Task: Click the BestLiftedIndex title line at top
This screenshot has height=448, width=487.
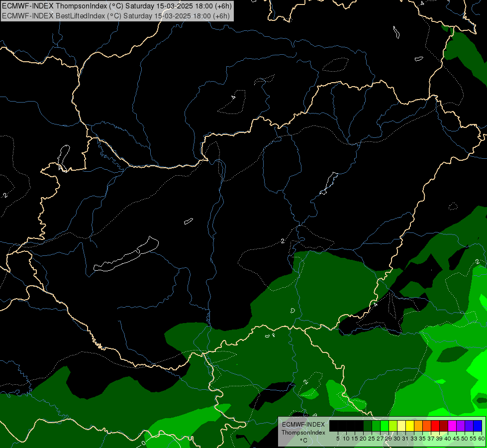Action: 116,16
